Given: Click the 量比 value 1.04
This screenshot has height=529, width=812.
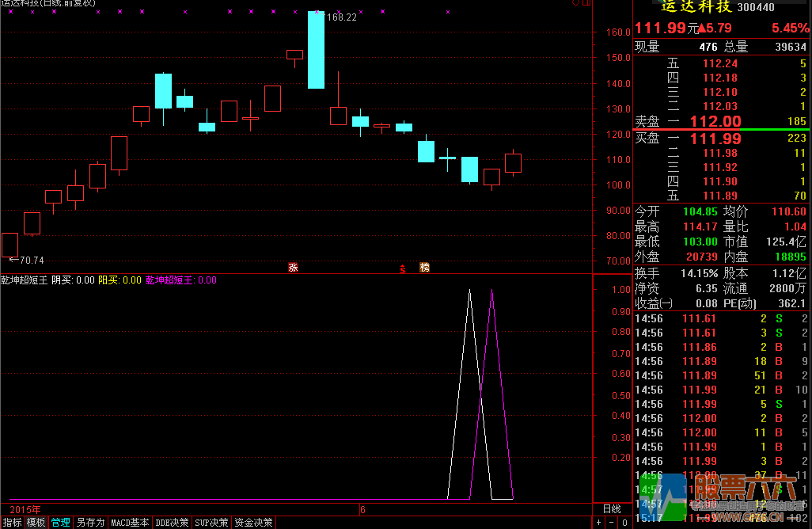Looking at the screenshot, I should 795,226.
